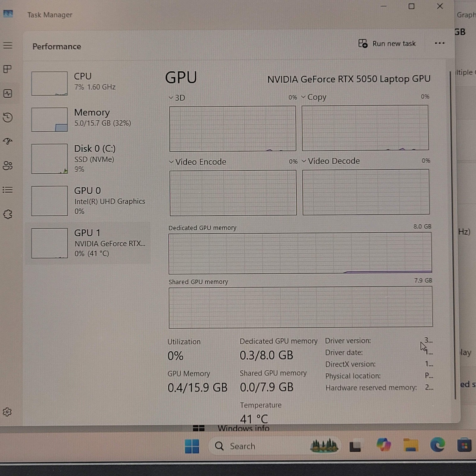Open the Users page icon
Viewport: 476px width, 476px height.
pyautogui.click(x=8, y=166)
